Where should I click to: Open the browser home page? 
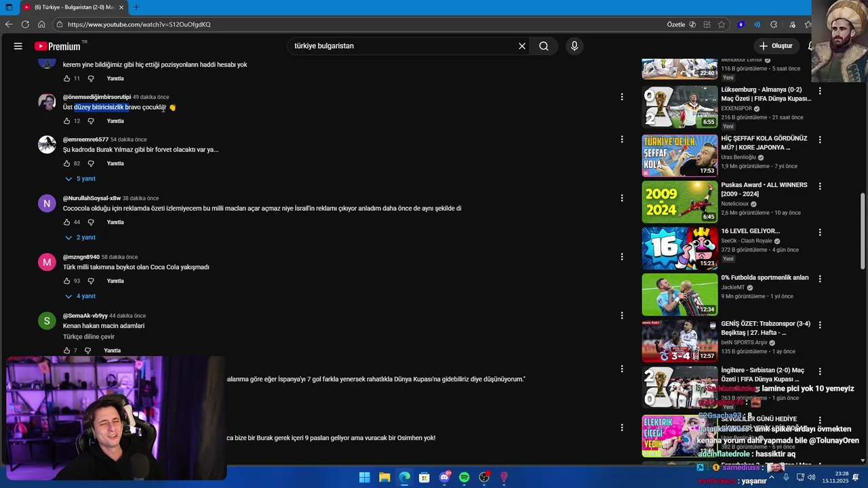click(41, 24)
